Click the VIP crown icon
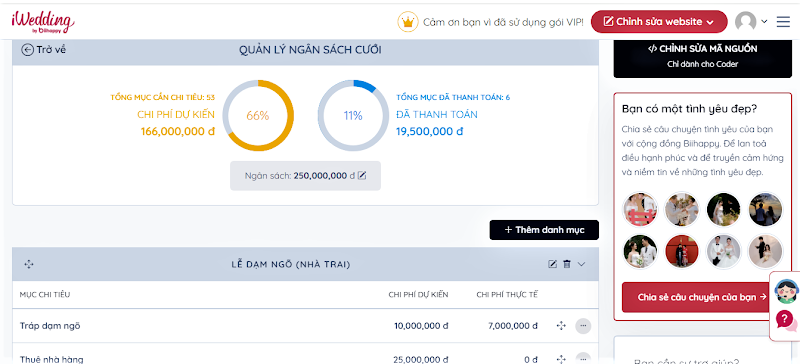The image size is (800, 364). pos(408,22)
